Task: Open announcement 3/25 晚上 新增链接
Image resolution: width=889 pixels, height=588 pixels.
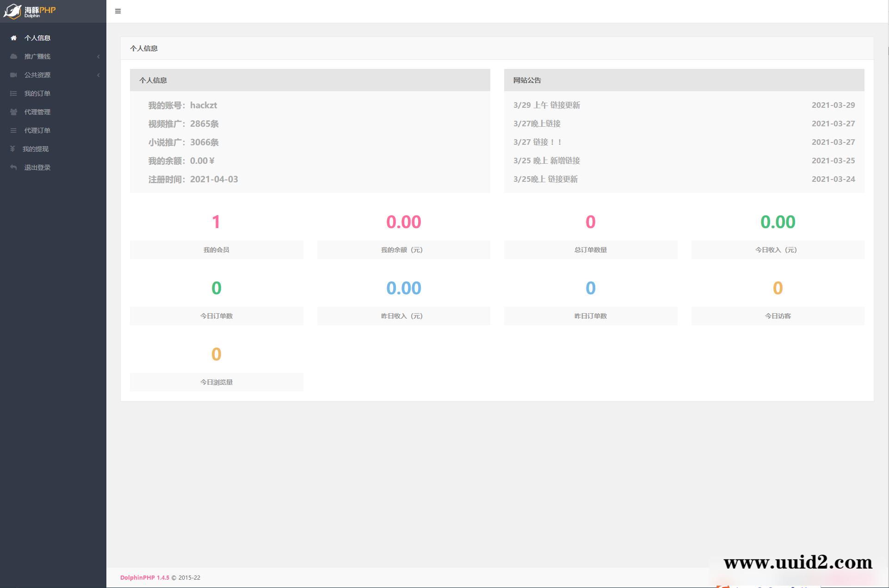Action: click(x=546, y=161)
